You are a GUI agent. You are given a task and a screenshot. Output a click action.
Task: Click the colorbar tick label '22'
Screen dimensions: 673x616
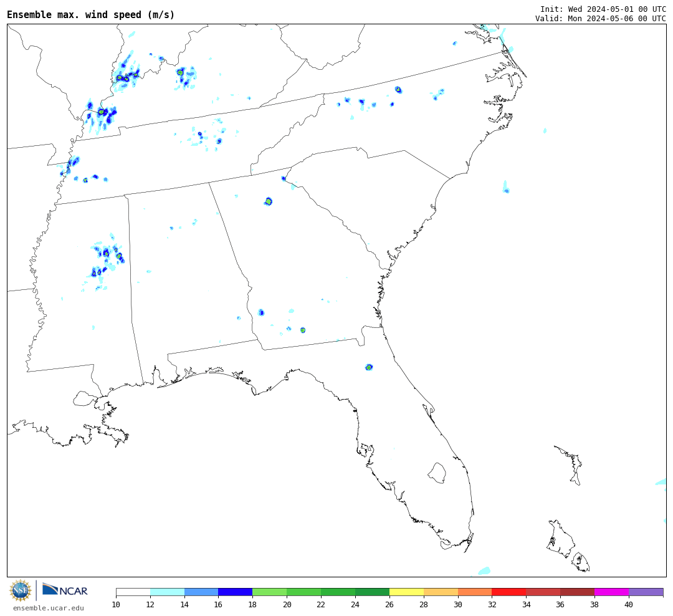(321, 605)
